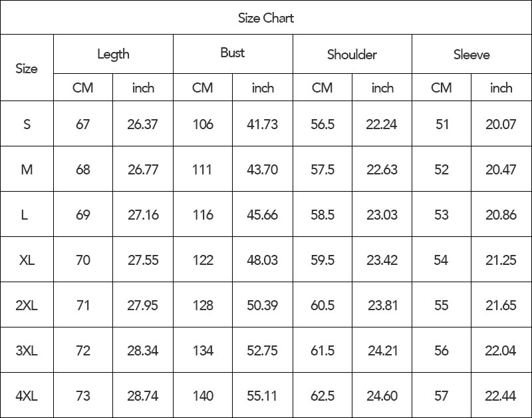532x418 pixels.
Task: Click the Size Chart title cell
Action: (x=265, y=18)
